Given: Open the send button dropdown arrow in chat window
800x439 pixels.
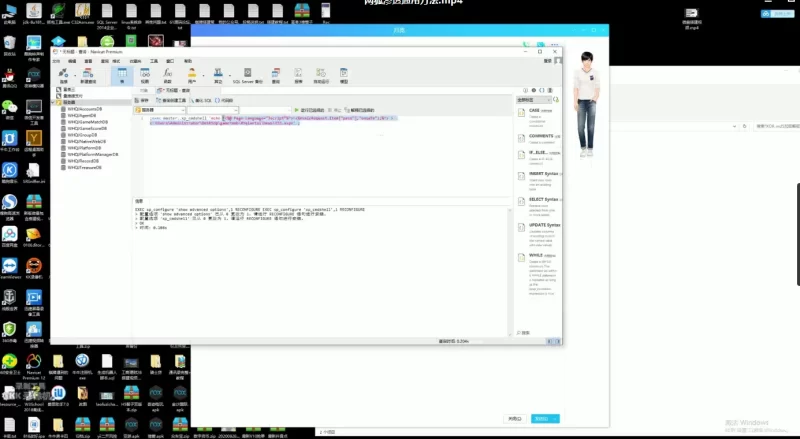Looking at the screenshot, I should click(x=556, y=419).
